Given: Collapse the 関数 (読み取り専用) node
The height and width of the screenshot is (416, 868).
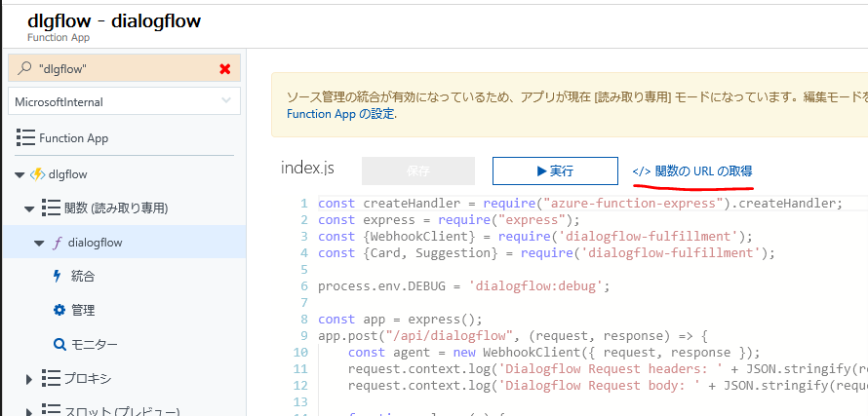Looking at the screenshot, I should (29, 208).
